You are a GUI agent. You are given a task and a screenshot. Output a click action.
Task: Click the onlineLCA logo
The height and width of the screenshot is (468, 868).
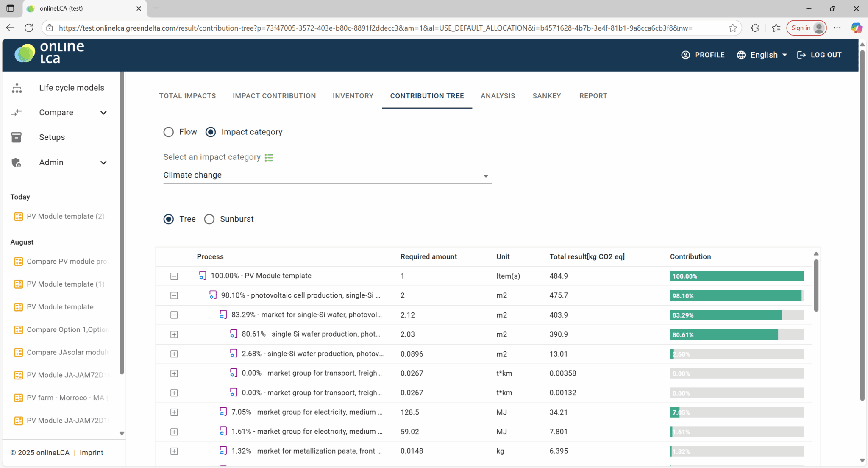tap(49, 53)
